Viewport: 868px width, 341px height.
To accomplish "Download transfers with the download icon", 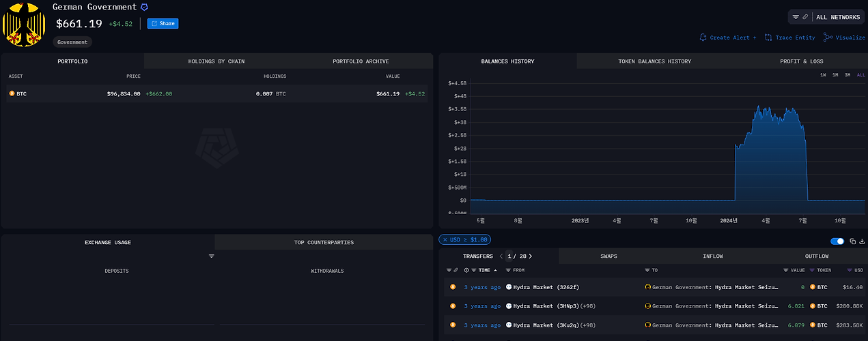I will coord(862,241).
